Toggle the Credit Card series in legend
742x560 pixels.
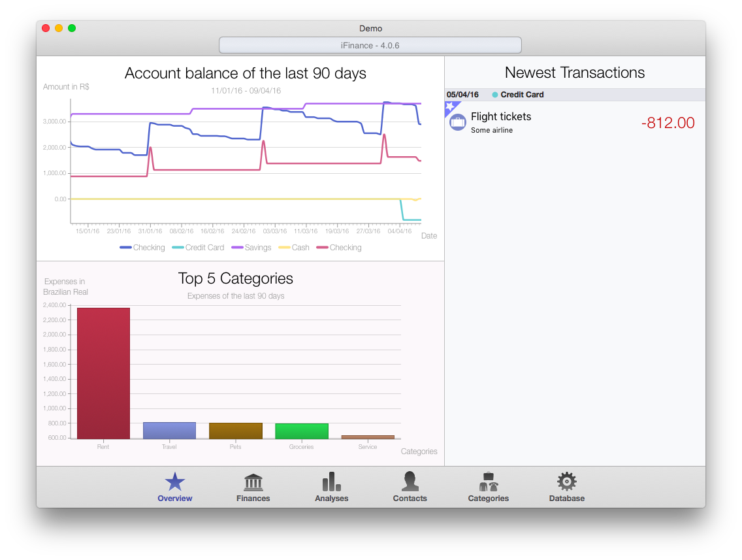(198, 248)
